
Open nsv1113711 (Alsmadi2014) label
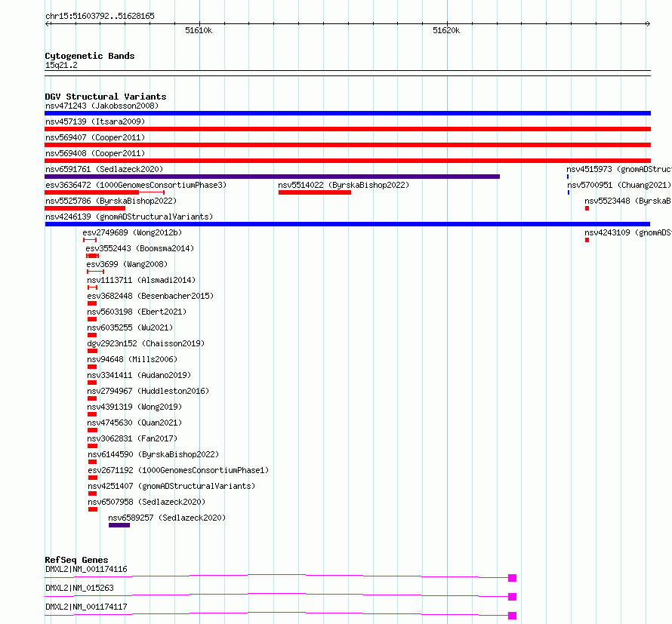point(141,280)
